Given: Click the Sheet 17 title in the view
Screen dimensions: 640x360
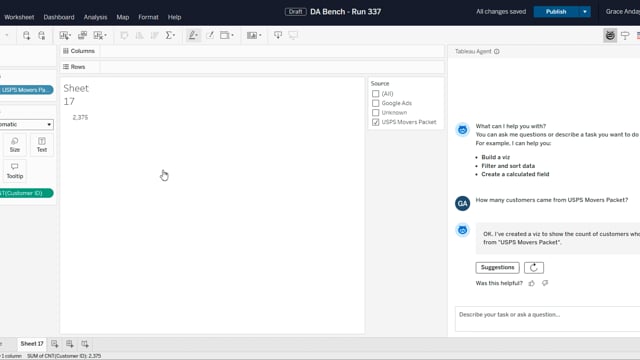Looking at the screenshot, I should pyautogui.click(x=76, y=95).
